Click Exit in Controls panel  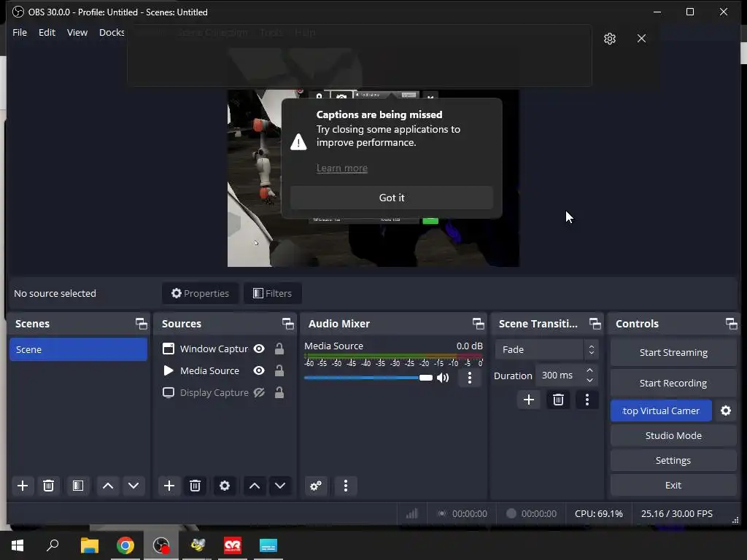673,485
